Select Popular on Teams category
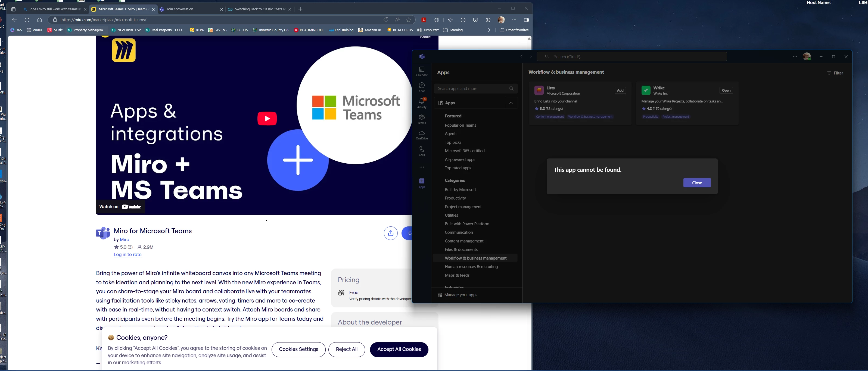Viewport: 868px width, 371px height. tap(460, 125)
